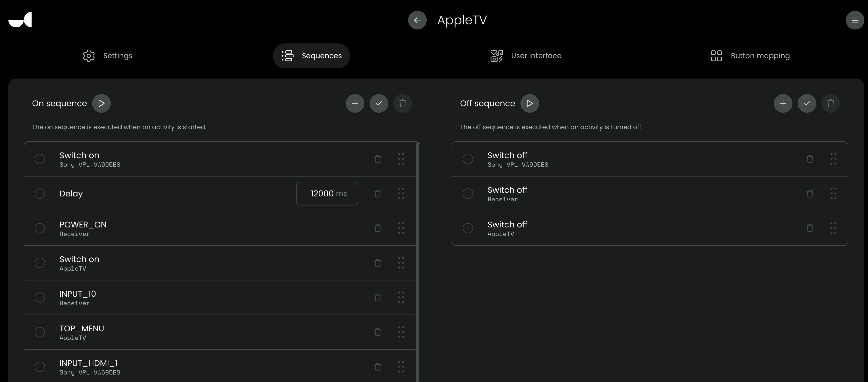Select the Switch off Sony VPL-VW695ES step
Image resolution: width=868 pixels, height=382 pixels.
pos(468,159)
